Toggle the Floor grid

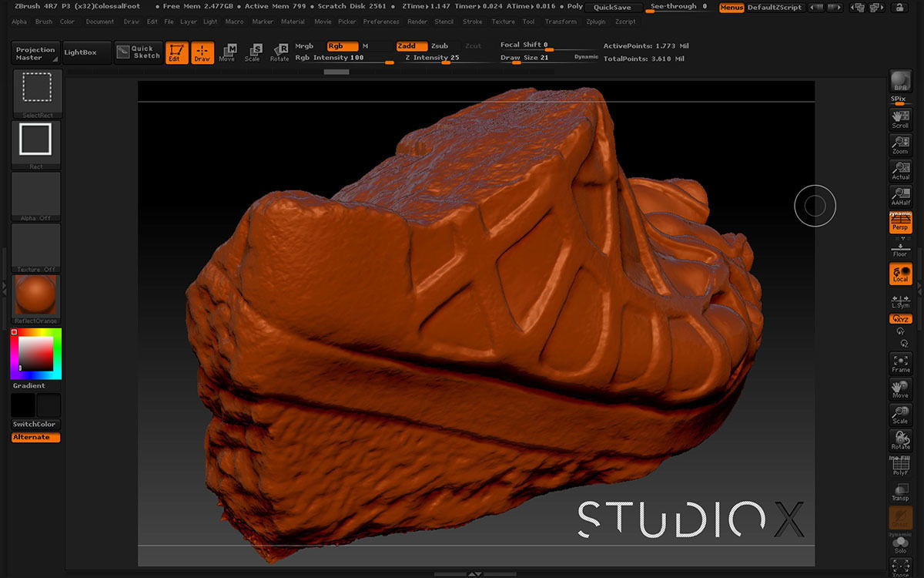tap(900, 248)
